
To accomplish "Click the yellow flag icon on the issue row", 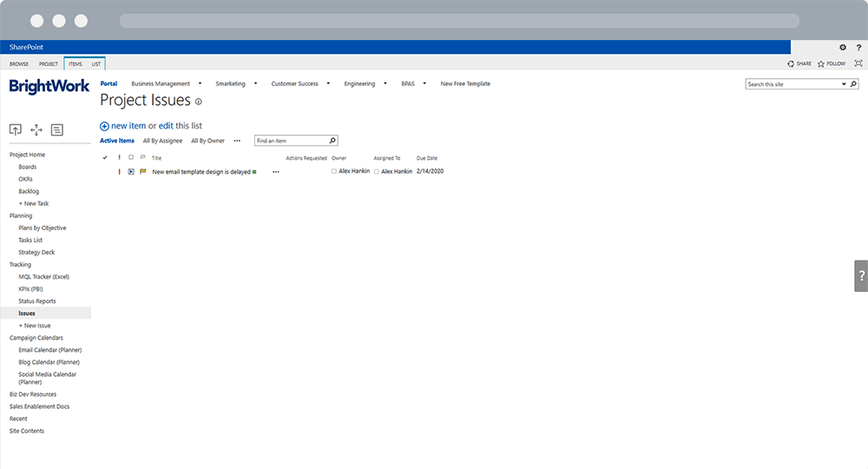I will pos(143,172).
